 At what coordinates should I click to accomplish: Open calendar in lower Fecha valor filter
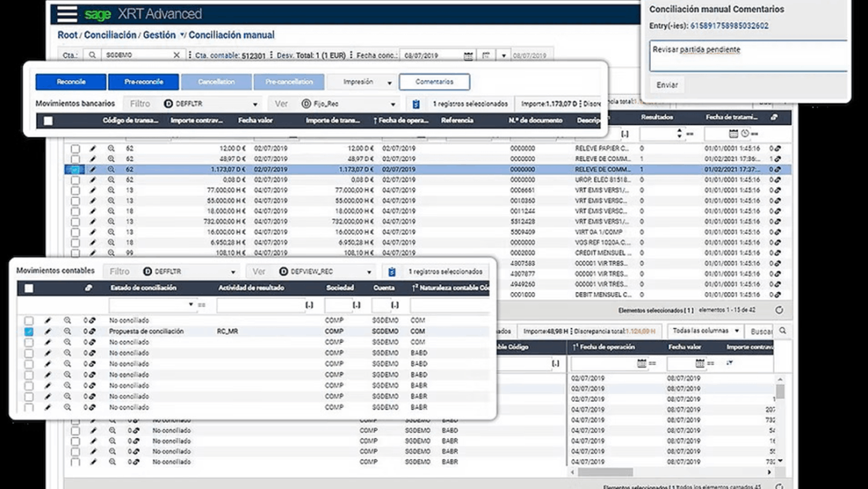coord(700,363)
